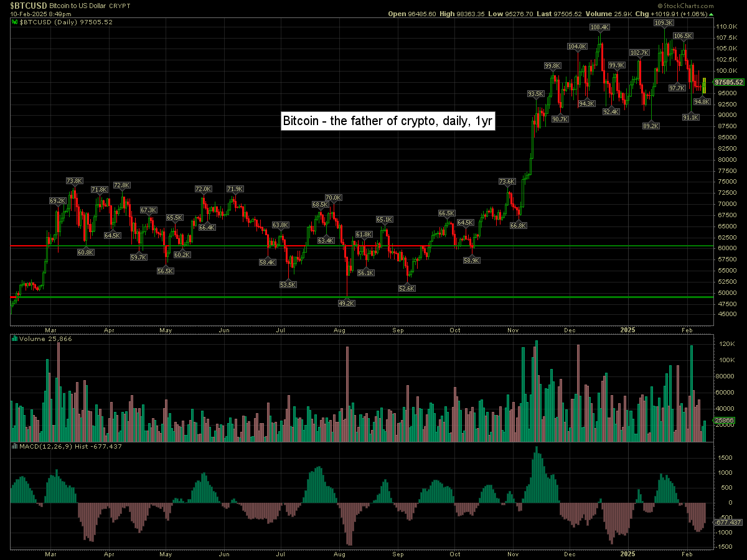Screen dimensions: 747x560
Task: Select the 89.2K January low marker
Action: click(x=651, y=126)
